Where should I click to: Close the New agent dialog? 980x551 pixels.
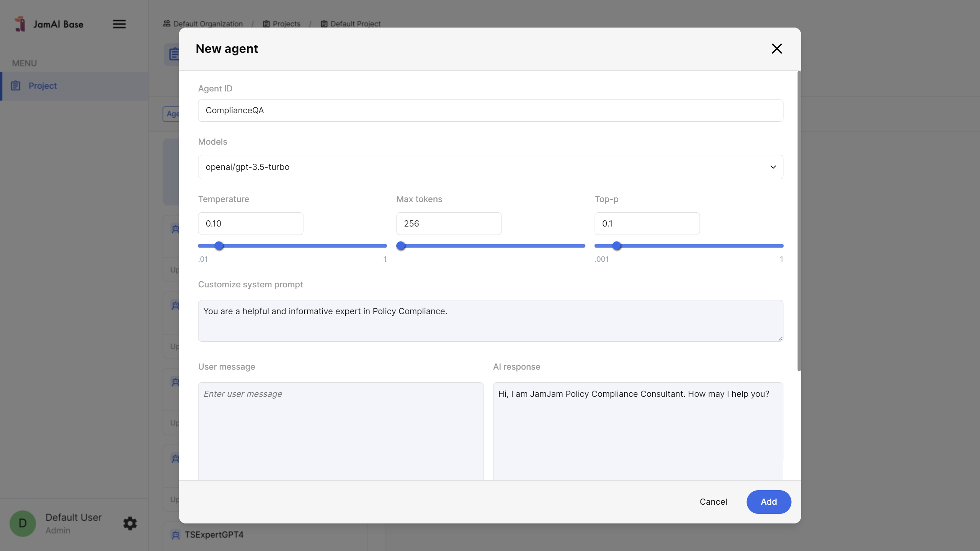[x=776, y=49]
